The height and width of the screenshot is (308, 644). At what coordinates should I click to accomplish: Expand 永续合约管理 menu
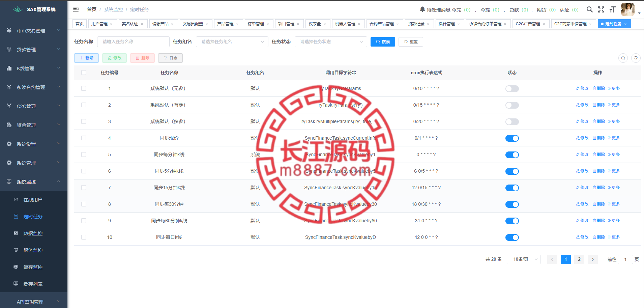tap(34, 87)
